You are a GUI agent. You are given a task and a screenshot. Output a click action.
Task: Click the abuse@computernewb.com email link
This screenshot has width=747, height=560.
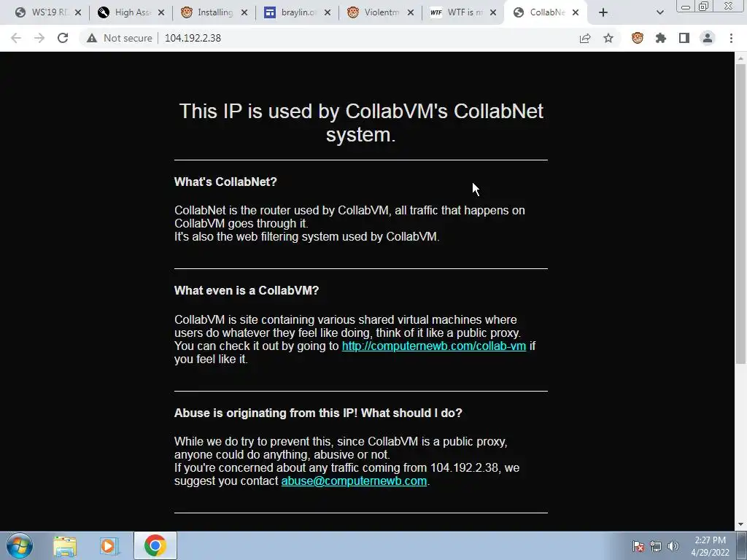tap(354, 481)
